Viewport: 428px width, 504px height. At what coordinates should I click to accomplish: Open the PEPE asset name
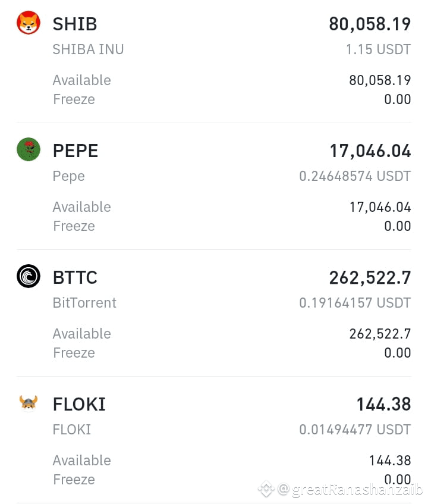75,151
